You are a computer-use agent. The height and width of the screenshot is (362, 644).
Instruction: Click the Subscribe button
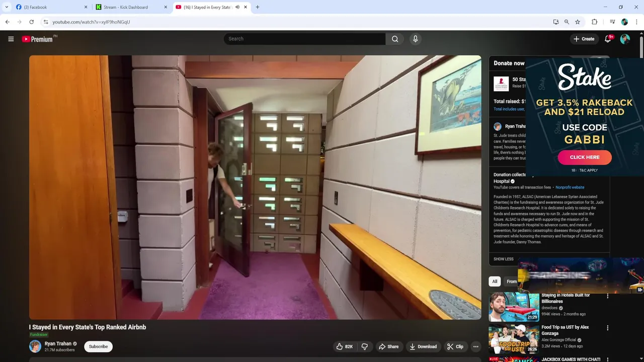pos(98,346)
